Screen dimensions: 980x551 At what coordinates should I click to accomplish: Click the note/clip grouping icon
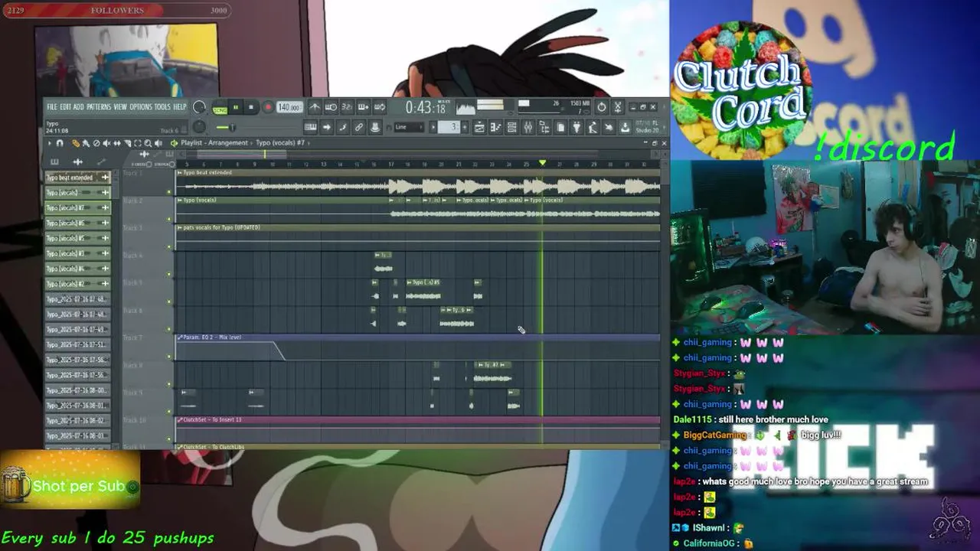click(342, 127)
